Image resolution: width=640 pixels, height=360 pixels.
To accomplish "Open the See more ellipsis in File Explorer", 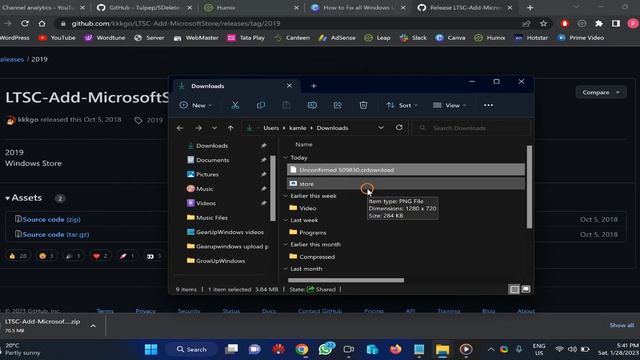I will pos(488,105).
